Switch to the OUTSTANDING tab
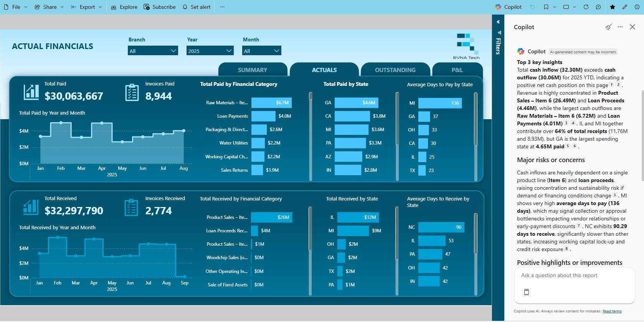The height and width of the screenshot is (322, 644). click(395, 70)
